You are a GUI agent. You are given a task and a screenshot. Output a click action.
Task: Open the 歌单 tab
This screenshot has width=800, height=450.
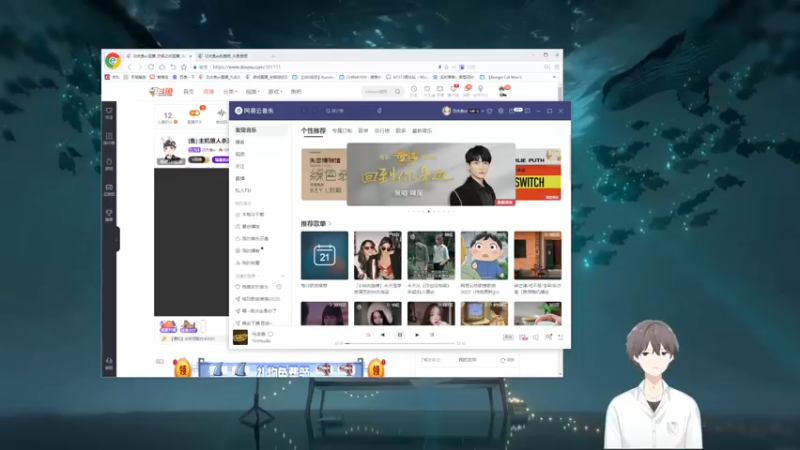tap(363, 131)
